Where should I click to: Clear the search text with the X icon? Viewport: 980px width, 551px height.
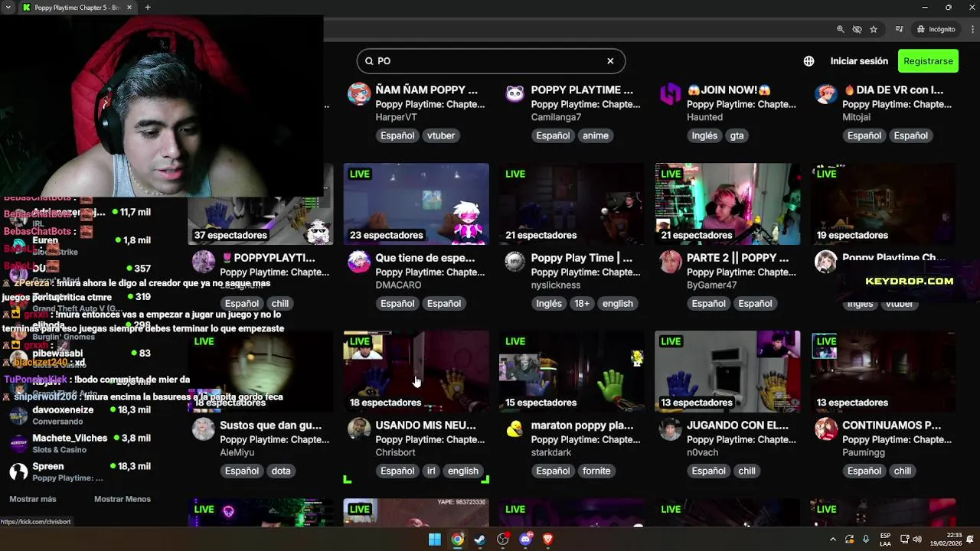610,61
